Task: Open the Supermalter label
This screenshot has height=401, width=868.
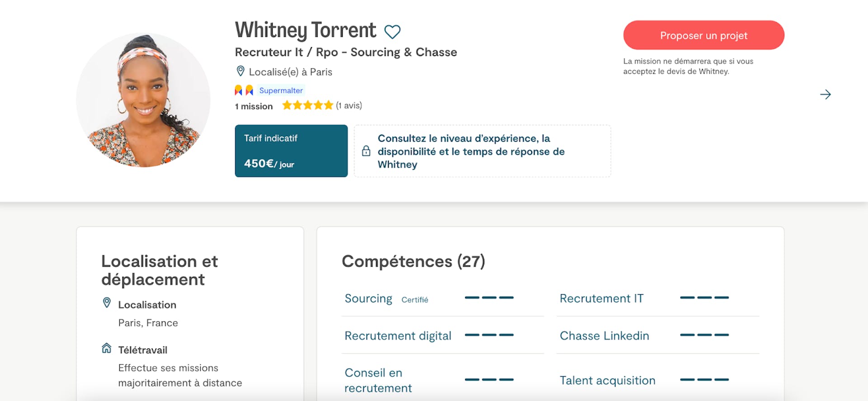Action: [281, 91]
